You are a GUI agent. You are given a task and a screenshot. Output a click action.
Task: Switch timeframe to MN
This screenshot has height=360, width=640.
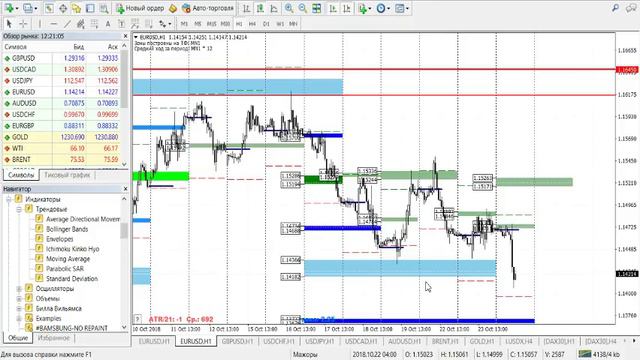click(293, 24)
